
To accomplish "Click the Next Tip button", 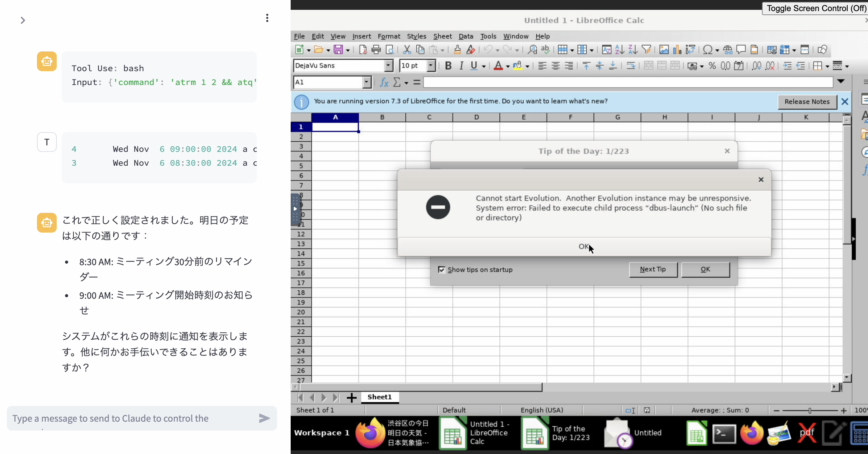I will pyautogui.click(x=653, y=270).
